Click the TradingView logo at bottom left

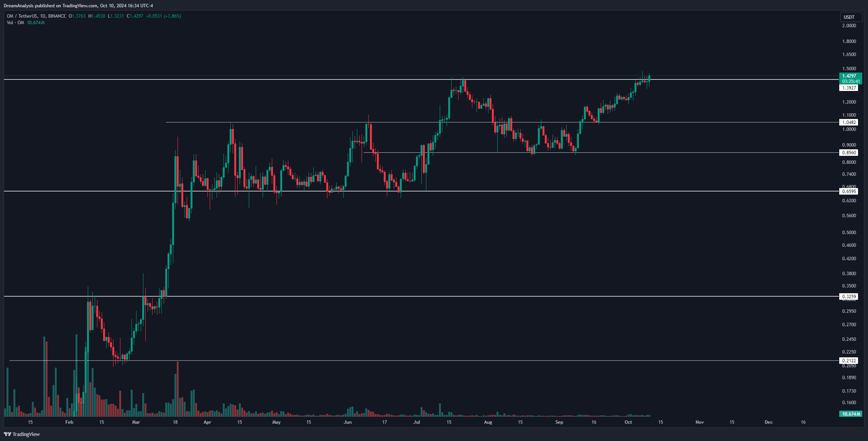22,434
